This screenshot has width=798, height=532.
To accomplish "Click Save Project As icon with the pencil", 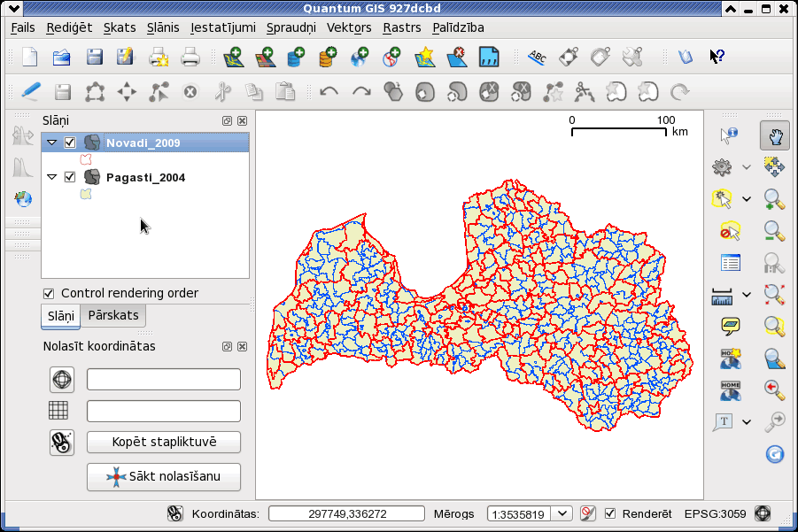I will click(x=125, y=57).
